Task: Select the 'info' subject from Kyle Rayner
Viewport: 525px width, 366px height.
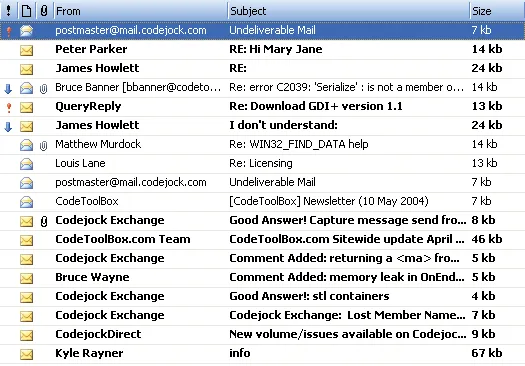Action: 240,353
